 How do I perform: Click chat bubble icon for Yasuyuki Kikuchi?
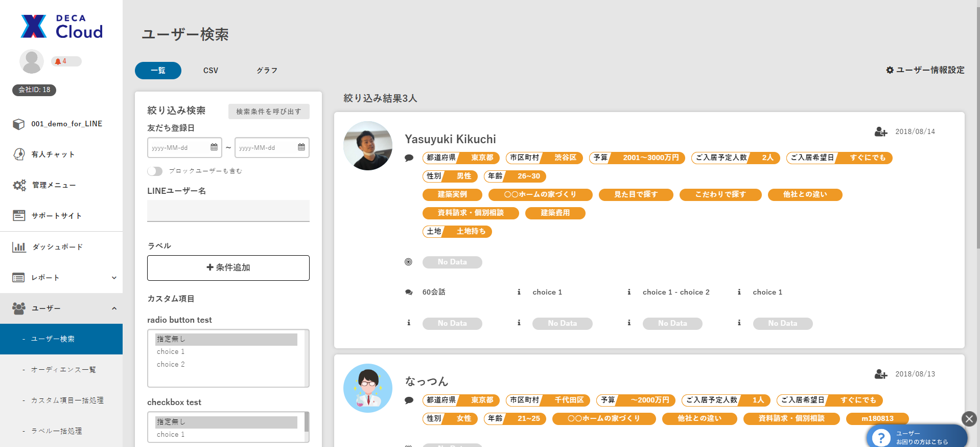[x=409, y=158]
